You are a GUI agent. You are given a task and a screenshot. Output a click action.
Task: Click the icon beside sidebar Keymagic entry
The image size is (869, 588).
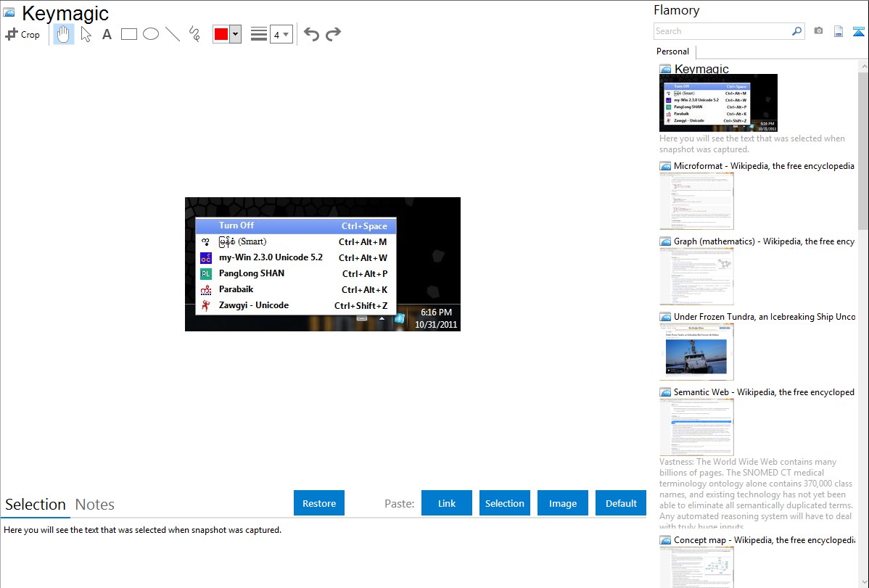[666, 69]
